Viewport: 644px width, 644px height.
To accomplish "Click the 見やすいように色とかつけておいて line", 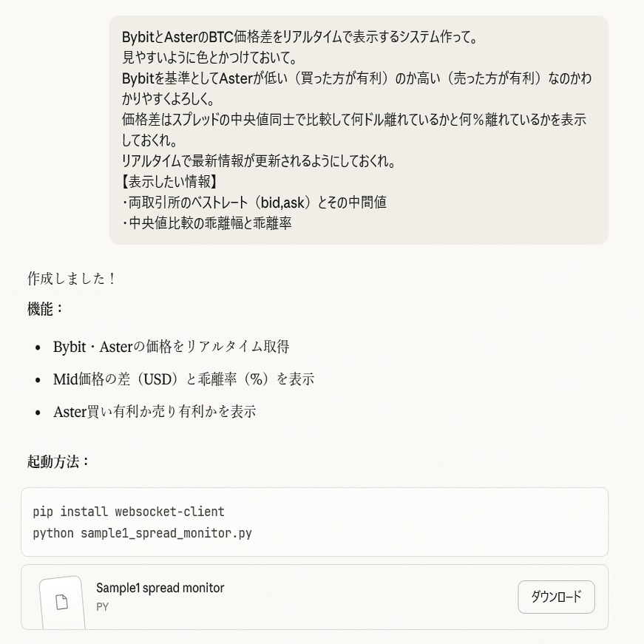I will (210, 57).
